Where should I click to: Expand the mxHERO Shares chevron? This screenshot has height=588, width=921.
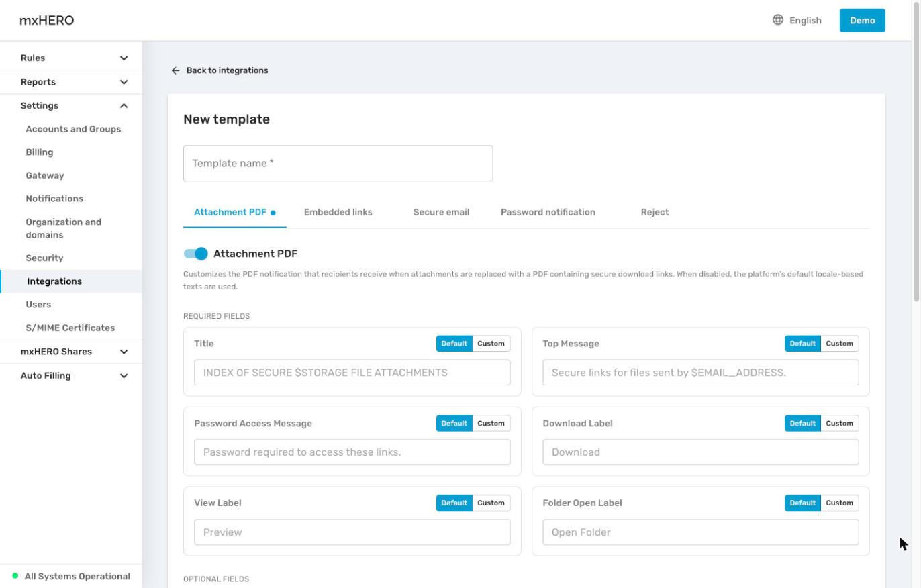124,352
